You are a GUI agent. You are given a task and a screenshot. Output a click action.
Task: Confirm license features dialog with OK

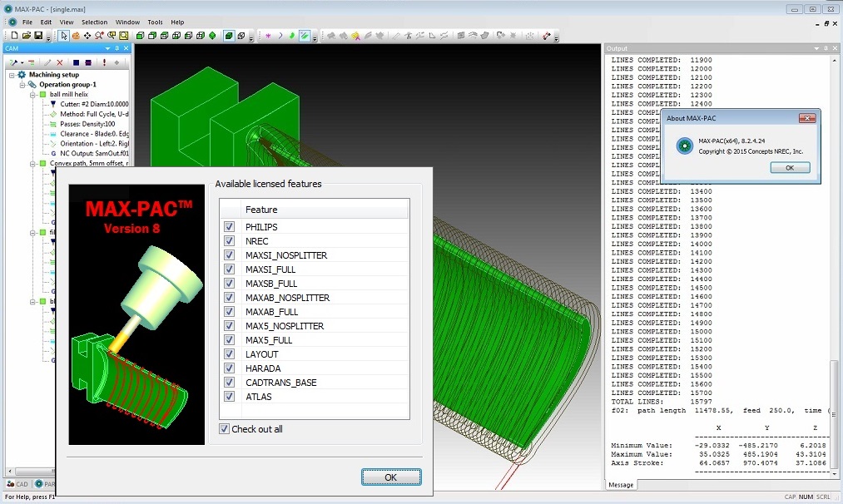click(391, 477)
